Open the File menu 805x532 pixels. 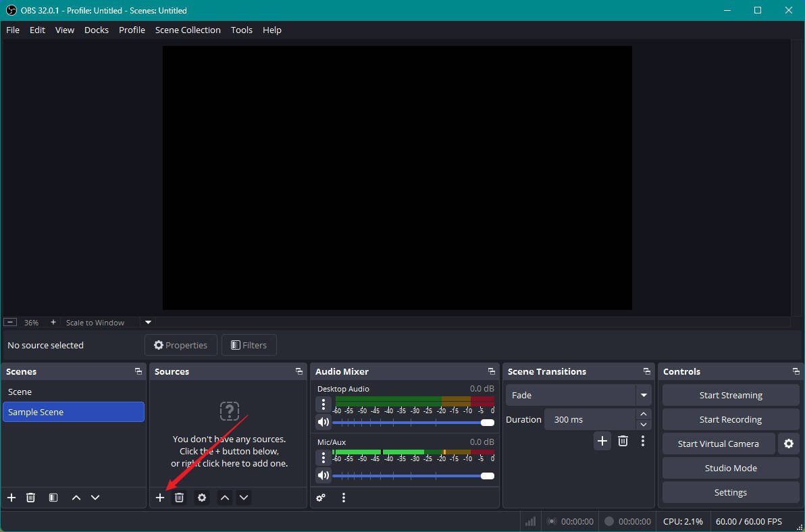click(13, 30)
